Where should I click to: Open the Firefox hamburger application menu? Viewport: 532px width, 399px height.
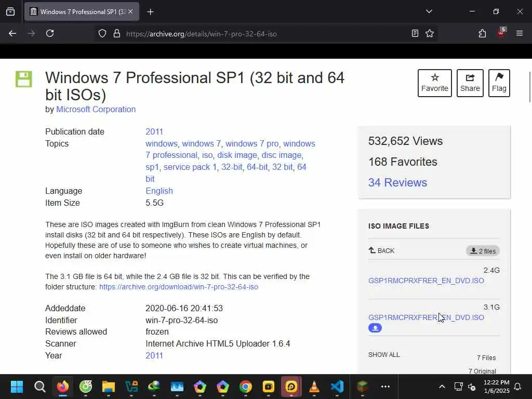pos(520,33)
